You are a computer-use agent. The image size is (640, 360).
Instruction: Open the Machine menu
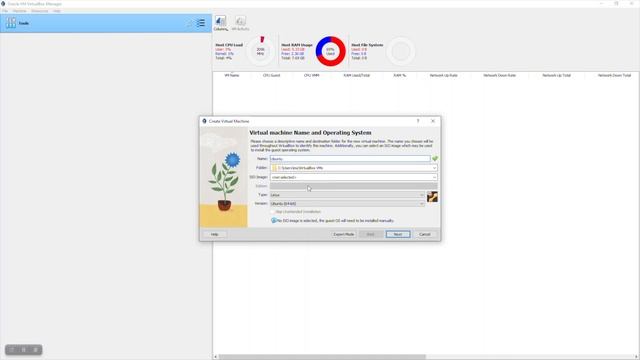click(x=20, y=11)
